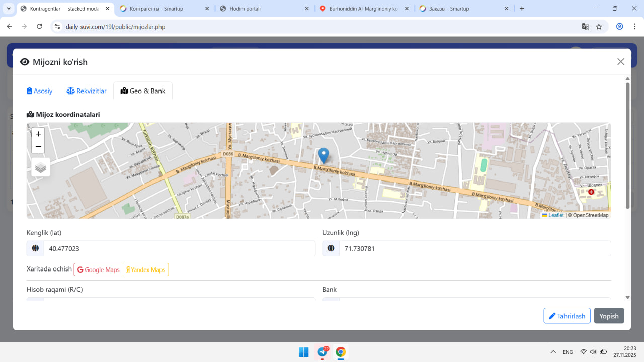Screen dimensions: 644x362
Task: Open location in Google Maps
Action: coord(99,270)
